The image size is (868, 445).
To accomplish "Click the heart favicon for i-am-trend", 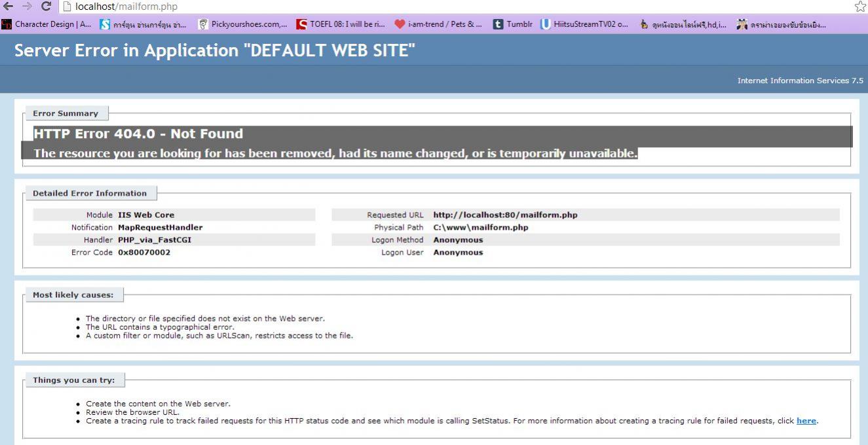I will [x=400, y=25].
